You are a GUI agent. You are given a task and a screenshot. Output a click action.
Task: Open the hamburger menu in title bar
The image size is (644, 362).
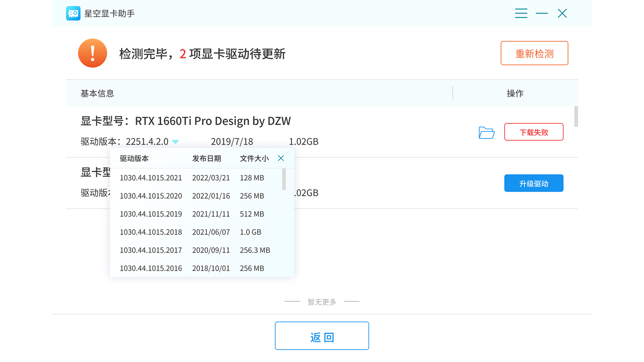tap(521, 13)
